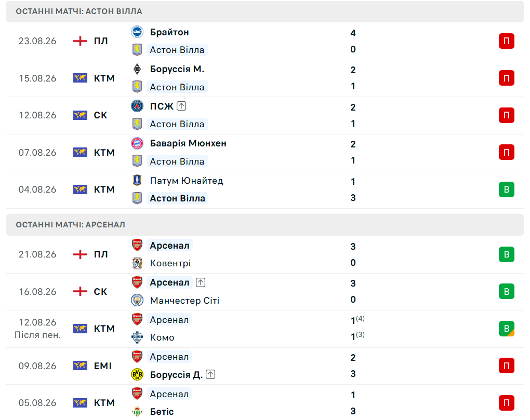530x420 pixels.
Task: Open the Останні матчі: Арсенал header
Action: point(265,224)
